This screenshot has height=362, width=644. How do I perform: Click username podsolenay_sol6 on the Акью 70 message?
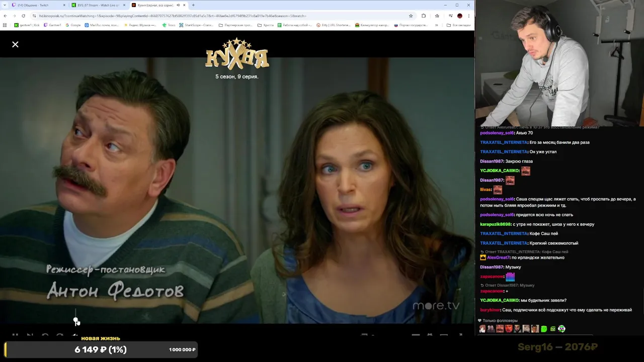coord(497,133)
